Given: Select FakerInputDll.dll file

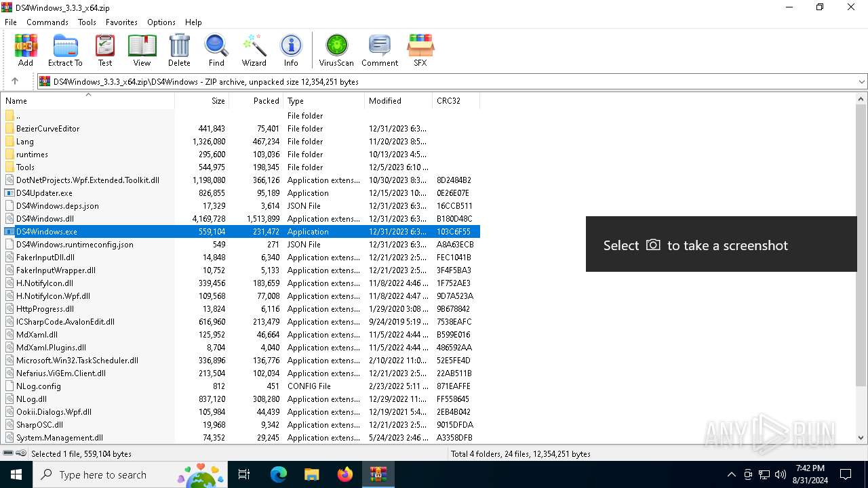Looking at the screenshot, I should click(241, 258).
